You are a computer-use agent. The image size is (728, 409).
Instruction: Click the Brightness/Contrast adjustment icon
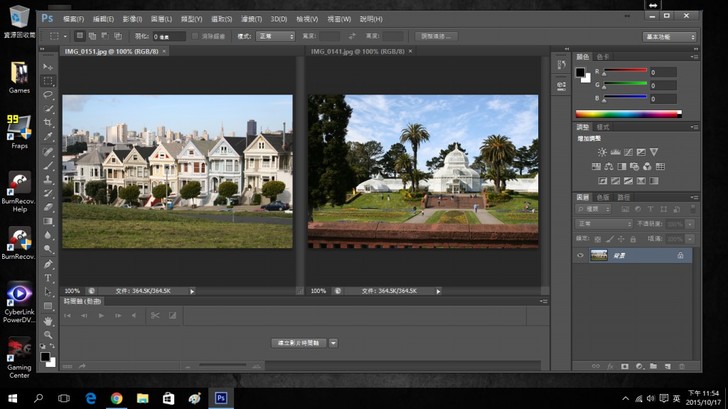coord(602,152)
